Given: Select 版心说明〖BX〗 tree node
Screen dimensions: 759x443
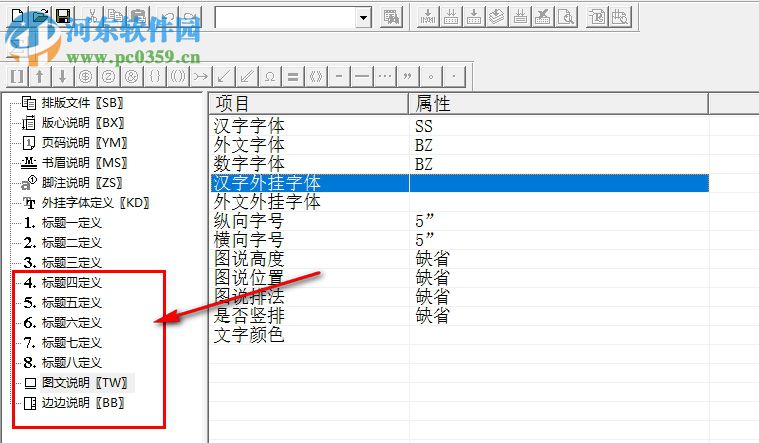Looking at the screenshot, I should point(82,122).
